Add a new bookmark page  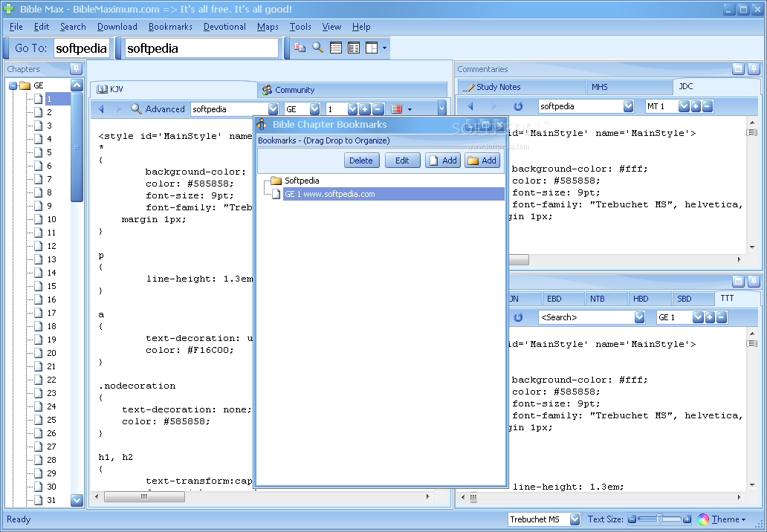click(x=443, y=160)
